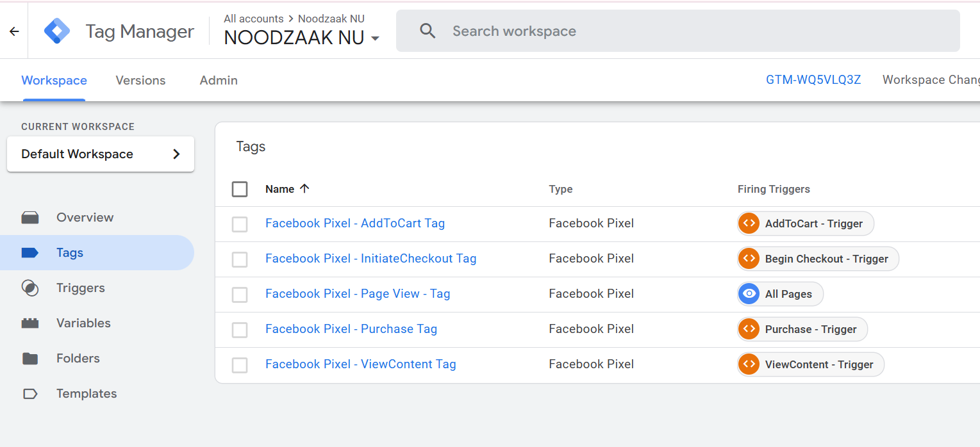Click the Variables sidebar icon
This screenshot has width=980, height=447.
click(30, 323)
